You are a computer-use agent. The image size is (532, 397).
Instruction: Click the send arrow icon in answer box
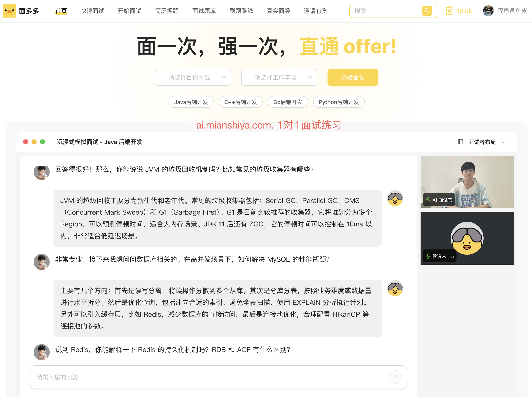coord(395,377)
